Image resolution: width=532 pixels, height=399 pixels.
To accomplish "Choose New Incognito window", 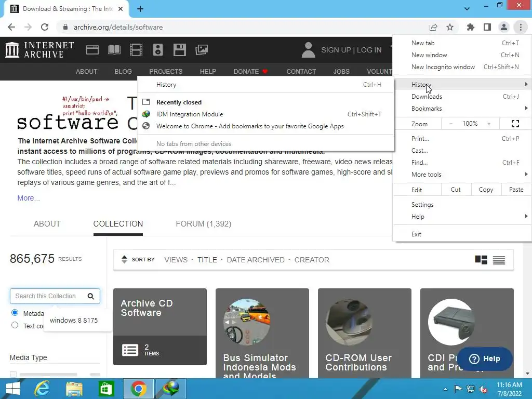I will tap(462, 67).
